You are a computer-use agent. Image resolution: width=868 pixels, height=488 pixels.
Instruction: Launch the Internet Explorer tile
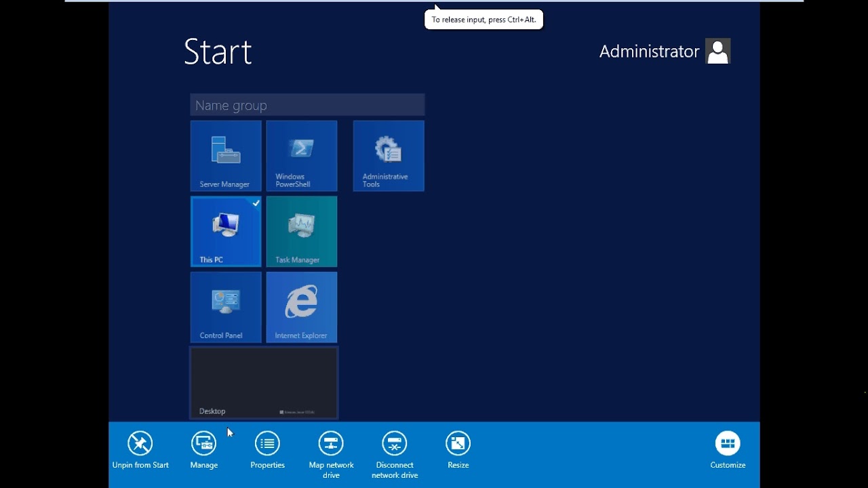302,308
